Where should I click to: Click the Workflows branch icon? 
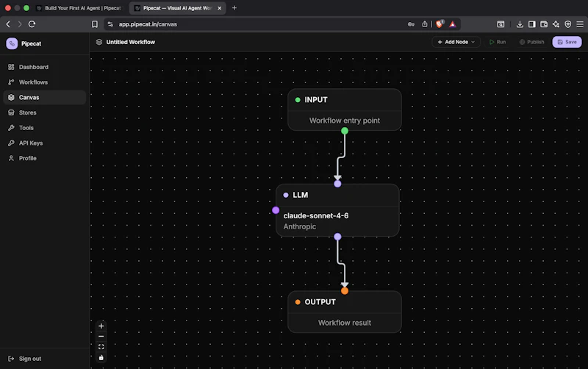11,82
